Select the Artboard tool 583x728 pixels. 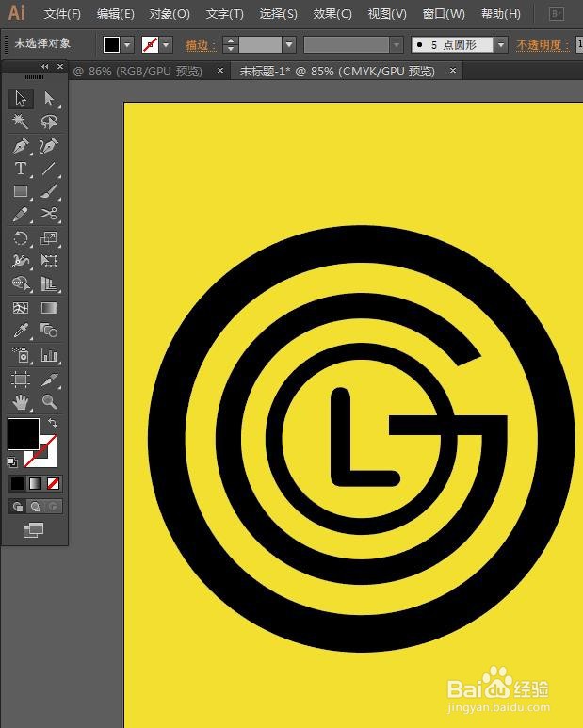pyautogui.click(x=21, y=380)
